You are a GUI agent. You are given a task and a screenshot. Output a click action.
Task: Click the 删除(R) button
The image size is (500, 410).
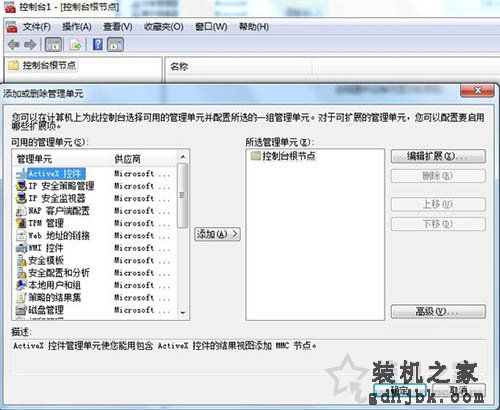(x=438, y=176)
